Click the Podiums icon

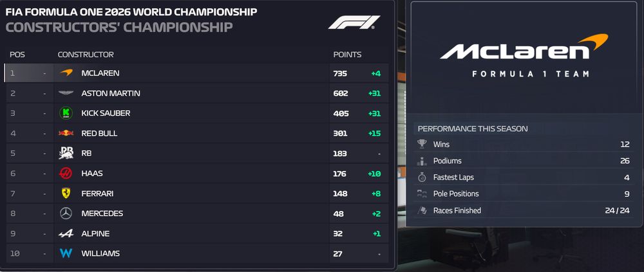pyautogui.click(x=422, y=161)
